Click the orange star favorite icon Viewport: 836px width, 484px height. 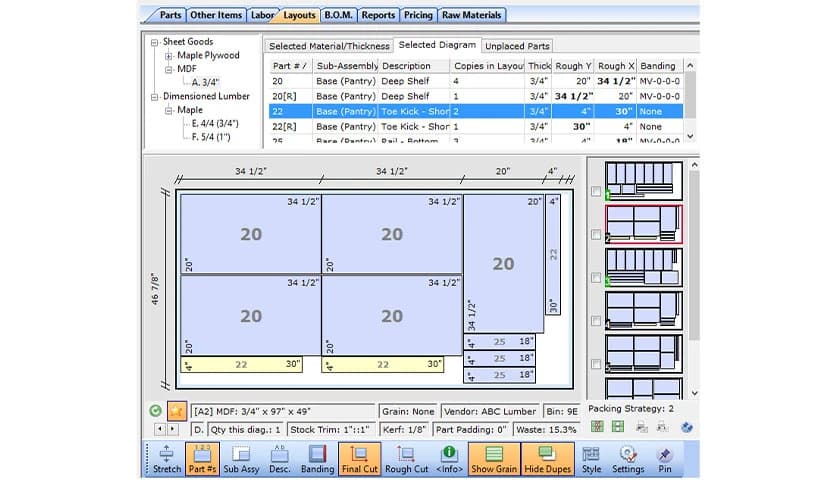(x=176, y=411)
